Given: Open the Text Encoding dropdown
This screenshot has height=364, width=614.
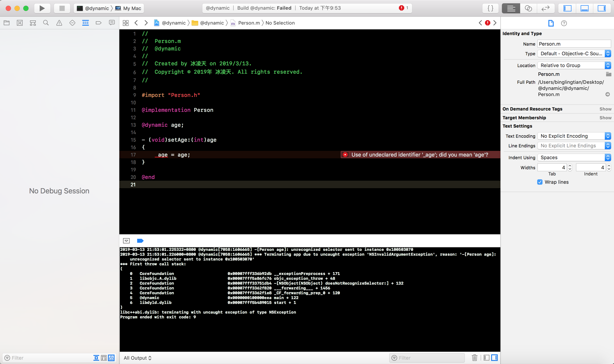Looking at the screenshot, I should tap(573, 136).
